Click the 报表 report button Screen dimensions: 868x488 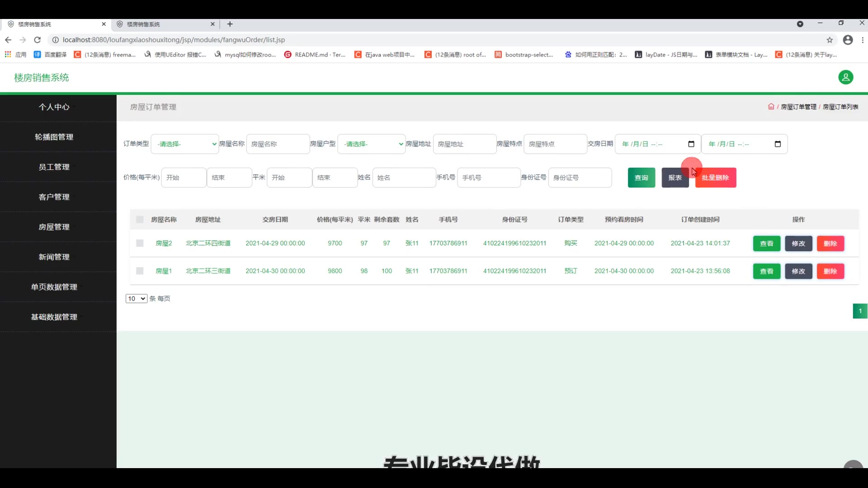pos(675,178)
